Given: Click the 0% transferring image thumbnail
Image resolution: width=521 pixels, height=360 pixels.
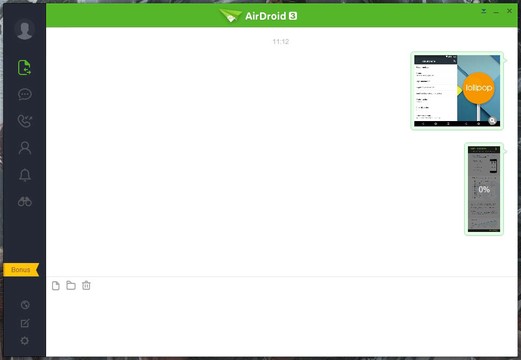Looking at the screenshot, I should [484, 189].
